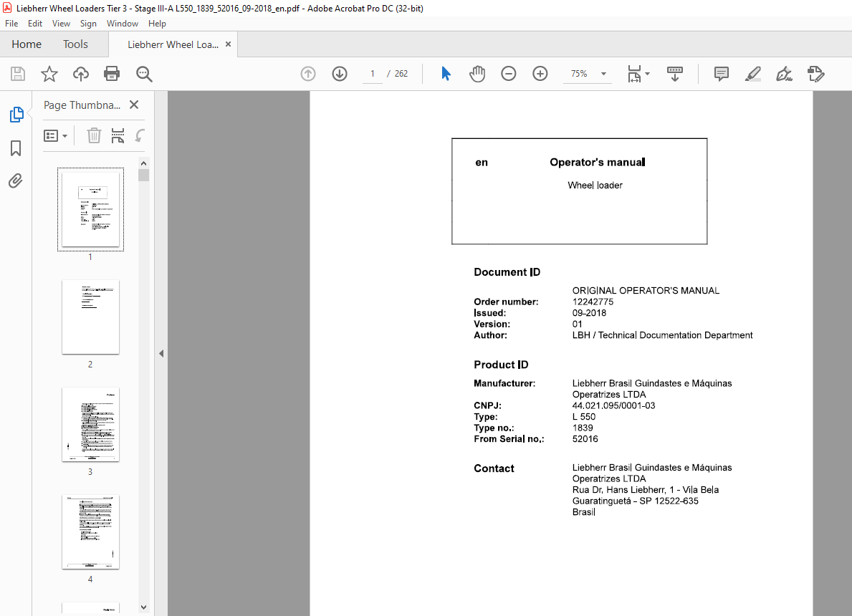Close the Page Thumbnails panel
Viewport: 852px width, 616px height.
[x=134, y=105]
